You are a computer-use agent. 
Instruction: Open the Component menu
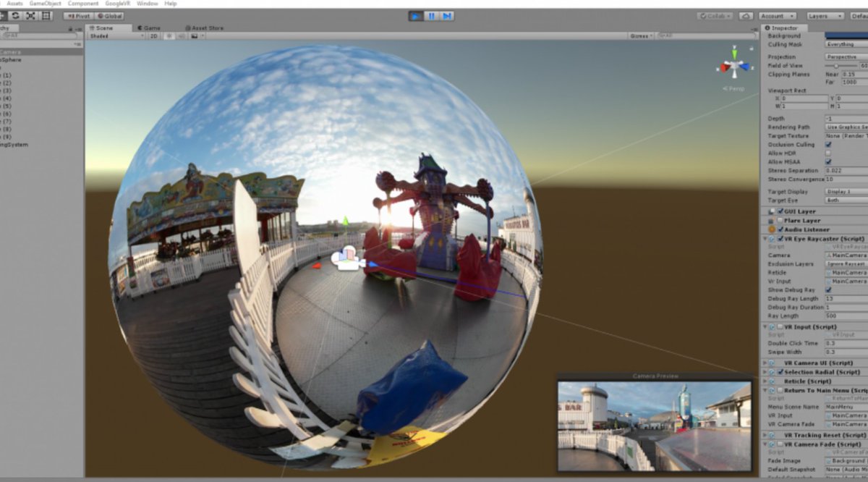83,4
